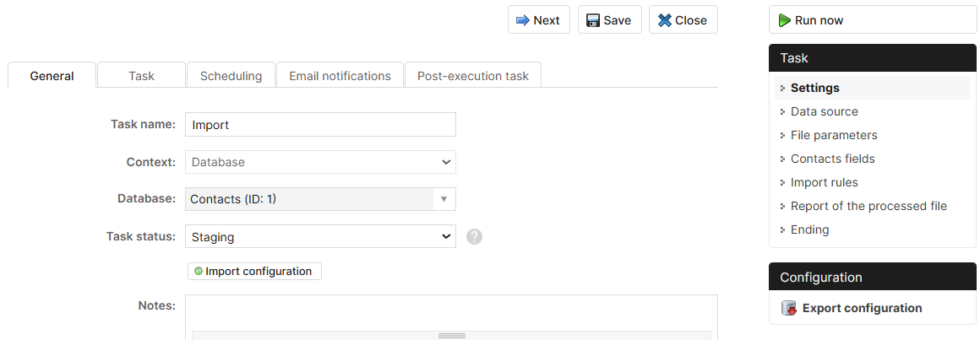Switch to the Scheduling tab

[x=231, y=76]
